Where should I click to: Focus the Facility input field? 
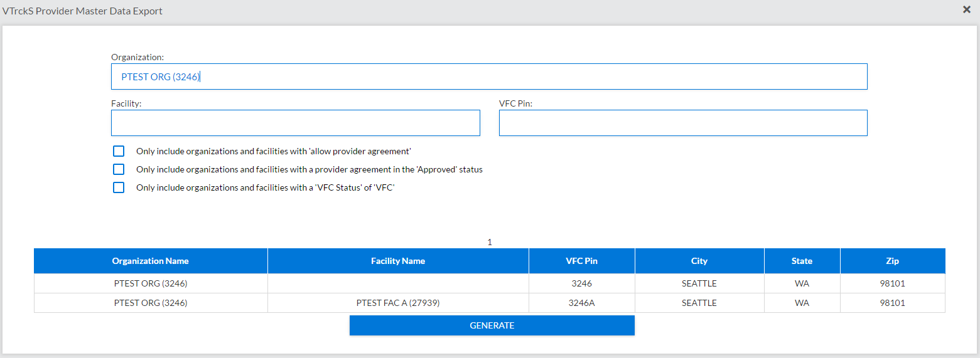point(296,123)
